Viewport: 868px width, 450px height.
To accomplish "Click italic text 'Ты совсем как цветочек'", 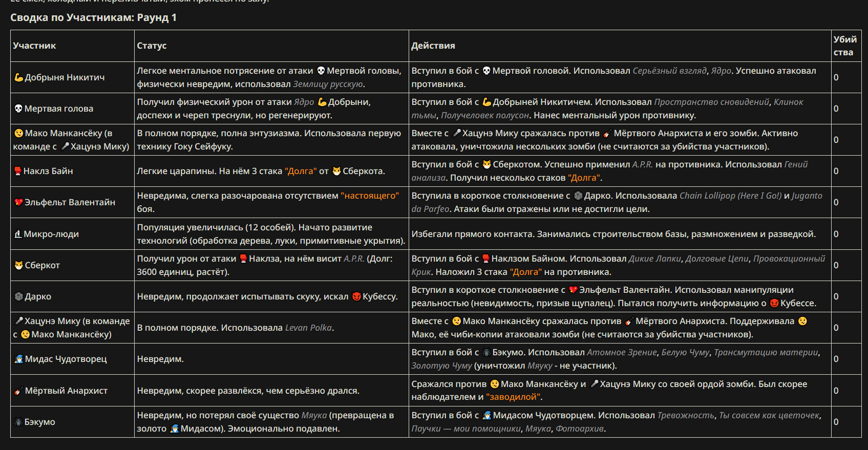I will (x=769, y=415).
